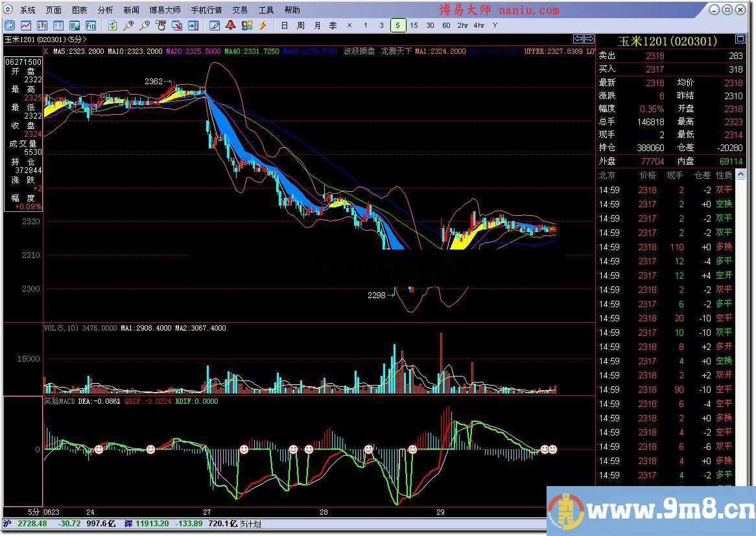Select the 周 weekly period
The height and width of the screenshot is (536, 756).
[x=301, y=25]
